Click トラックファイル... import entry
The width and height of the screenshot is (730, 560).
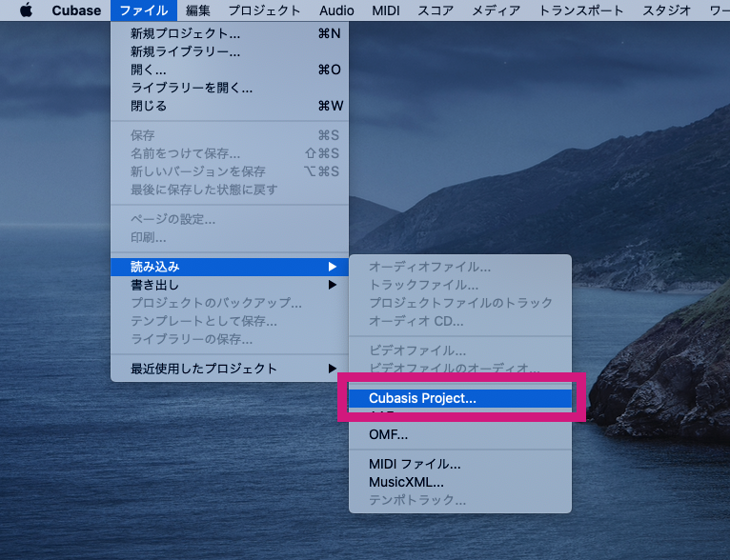[x=460, y=285]
